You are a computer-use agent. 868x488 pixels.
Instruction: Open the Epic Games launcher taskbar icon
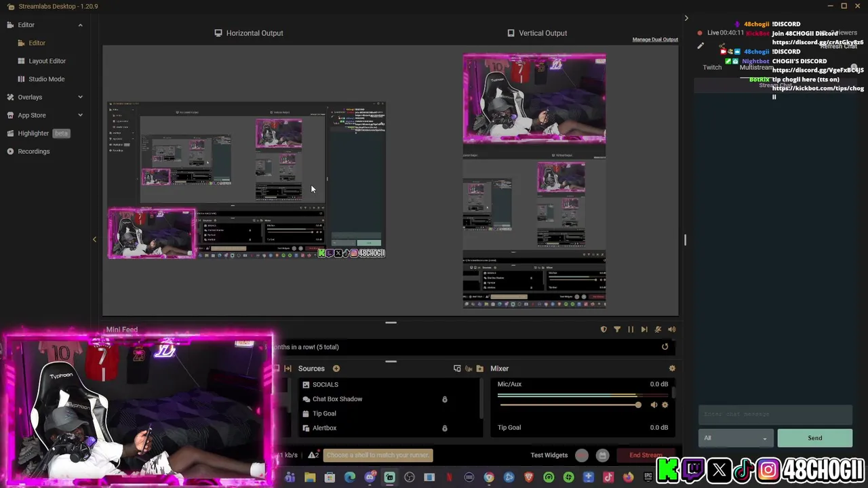648,478
